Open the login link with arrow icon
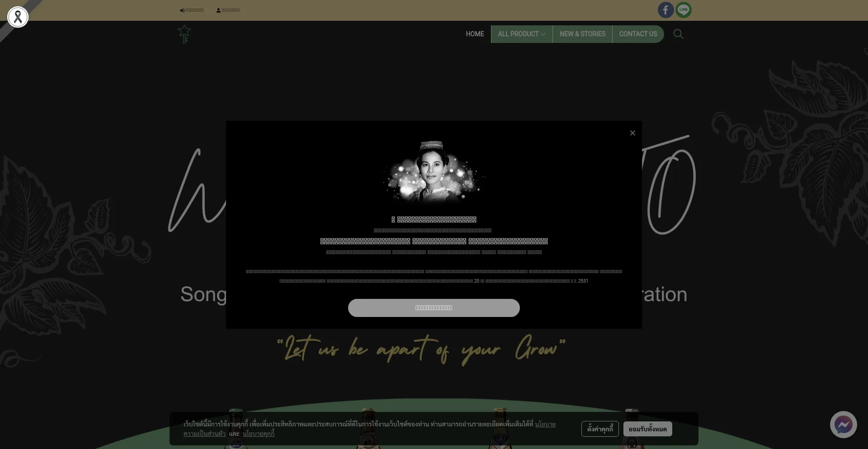This screenshot has width=868, height=449. 192,10
